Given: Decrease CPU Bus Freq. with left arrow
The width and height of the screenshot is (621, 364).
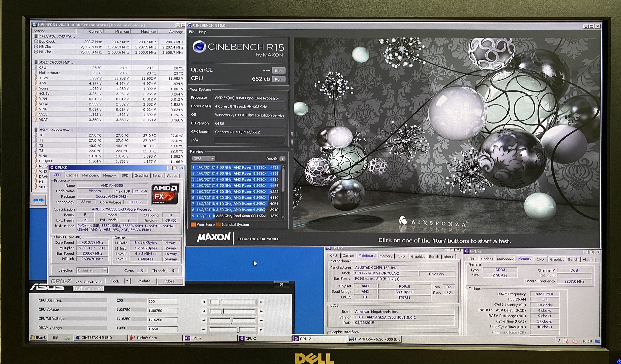Looking at the screenshot, I should point(204,302).
